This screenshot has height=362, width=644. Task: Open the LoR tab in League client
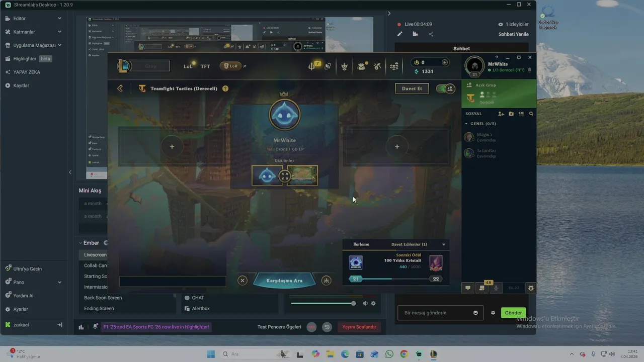click(231, 66)
